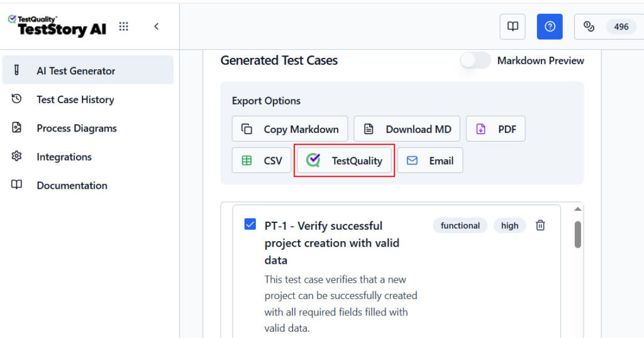Click the credits coin icon showing 496
This screenshot has width=644, height=338.
click(x=589, y=26)
